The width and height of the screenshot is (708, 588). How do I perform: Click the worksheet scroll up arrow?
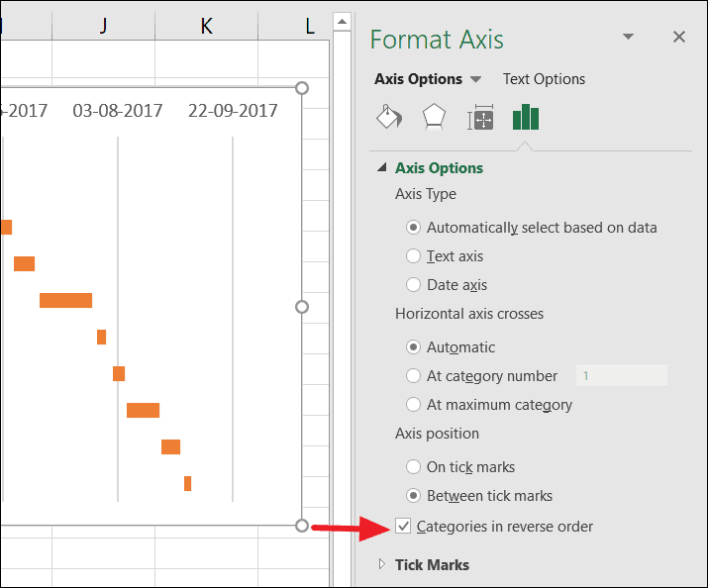click(x=342, y=21)
